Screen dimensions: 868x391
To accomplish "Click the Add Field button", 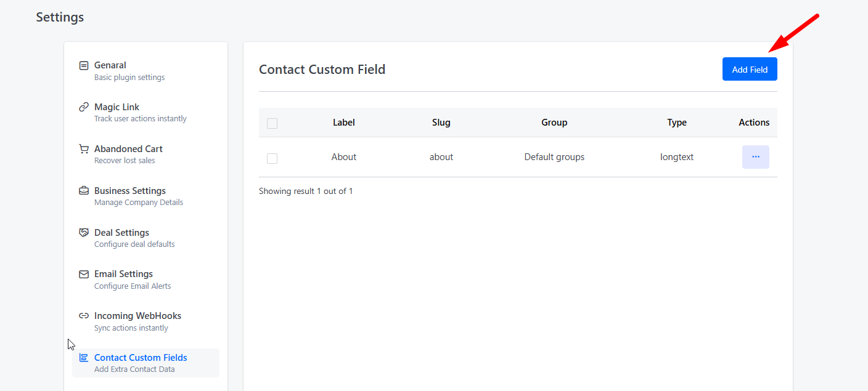I will [750, 69].
